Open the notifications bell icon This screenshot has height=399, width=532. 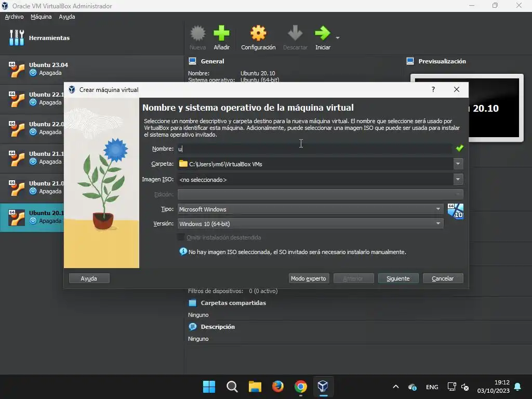[x=518, y=387]
